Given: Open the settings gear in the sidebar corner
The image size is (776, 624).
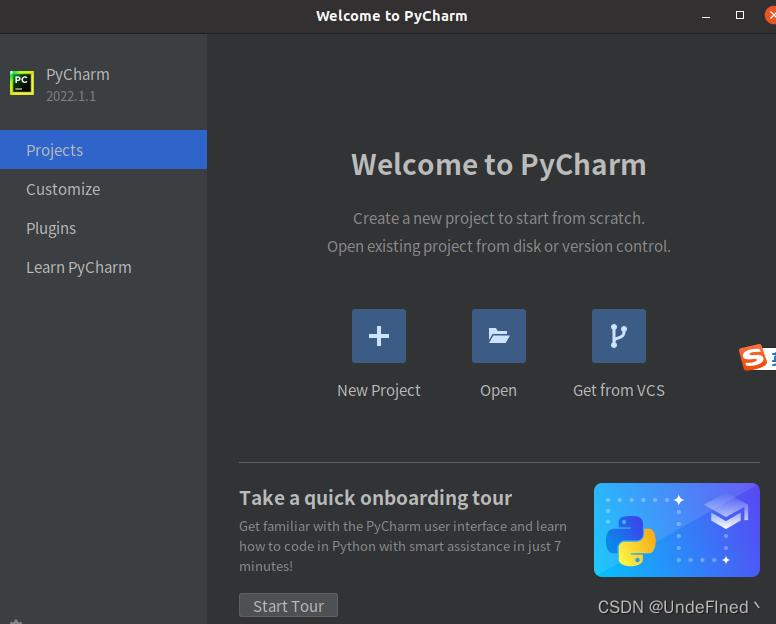Looking at the screenshot, I should (16, 622).
